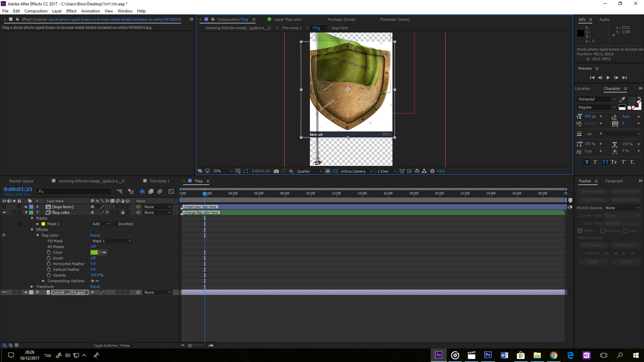Click the eyedropper in the Character panel
The width and height of the screenshot is (644, 362).
click(x=622, y=99)
